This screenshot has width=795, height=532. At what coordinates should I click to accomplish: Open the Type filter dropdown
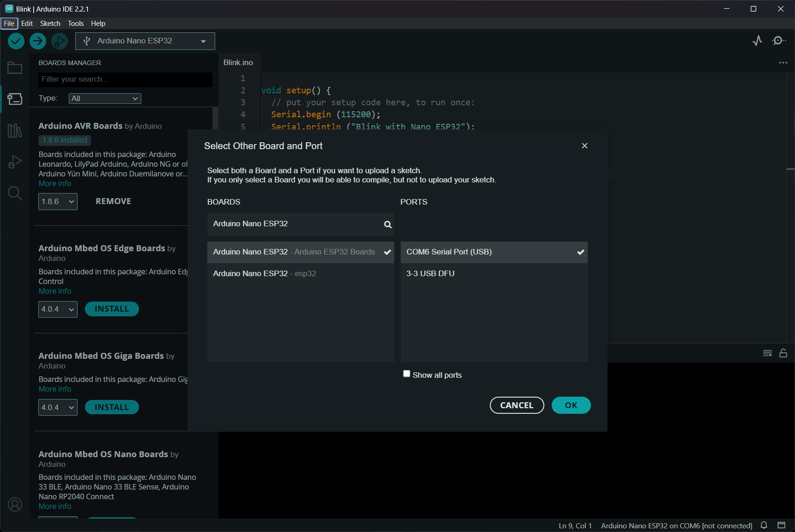tap(105, 98)
